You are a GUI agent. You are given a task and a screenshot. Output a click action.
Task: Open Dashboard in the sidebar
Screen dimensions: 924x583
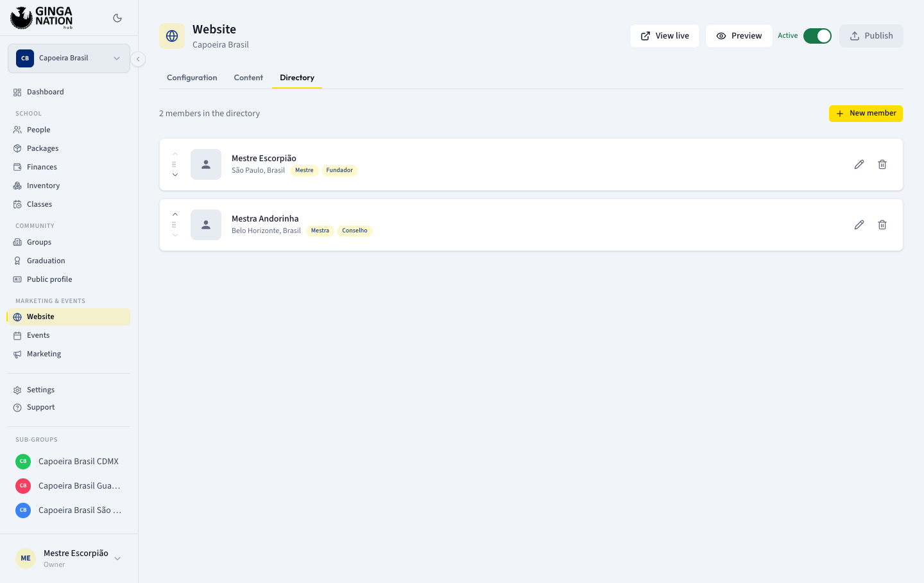tap(69, 92)
